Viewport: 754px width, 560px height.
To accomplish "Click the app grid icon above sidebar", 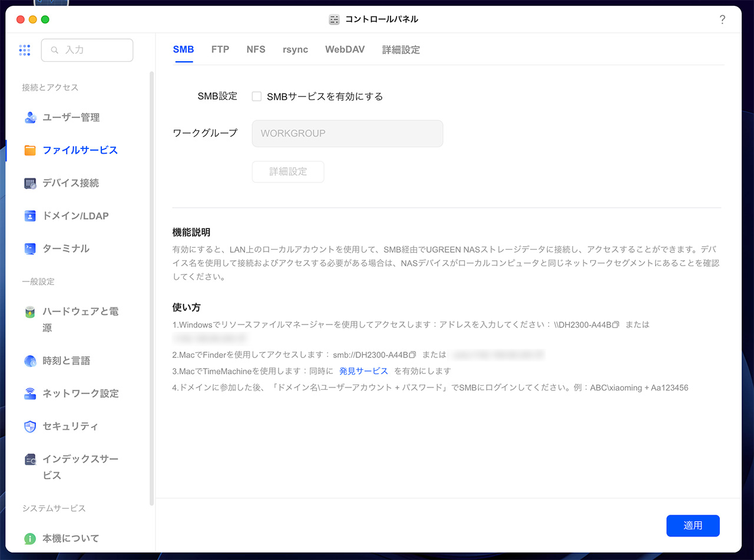I will pyautogui.click(x=24, y=50).
